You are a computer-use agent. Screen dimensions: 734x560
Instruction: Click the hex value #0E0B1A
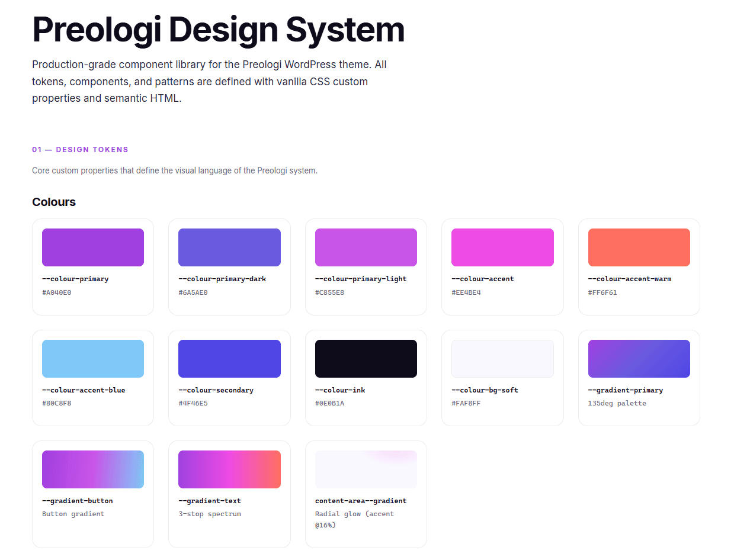coord(330,404)
